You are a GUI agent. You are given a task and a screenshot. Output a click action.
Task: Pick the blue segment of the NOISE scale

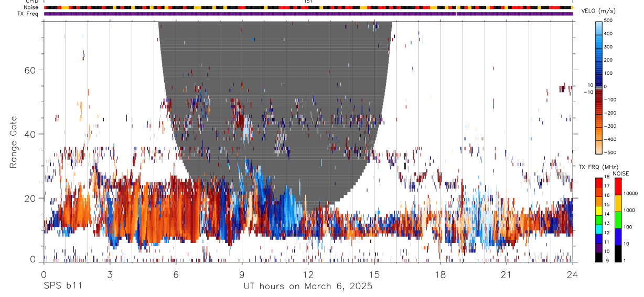(618, 237)
